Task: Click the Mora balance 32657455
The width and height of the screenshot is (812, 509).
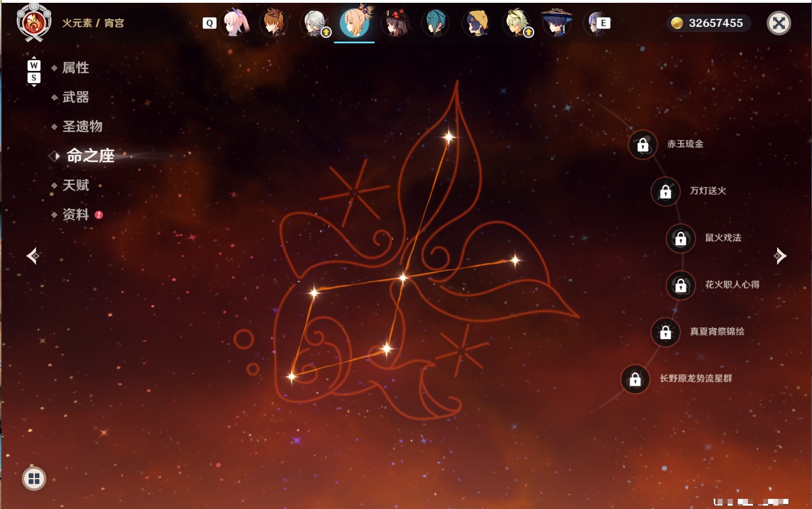Action: [x=716, y=23]
